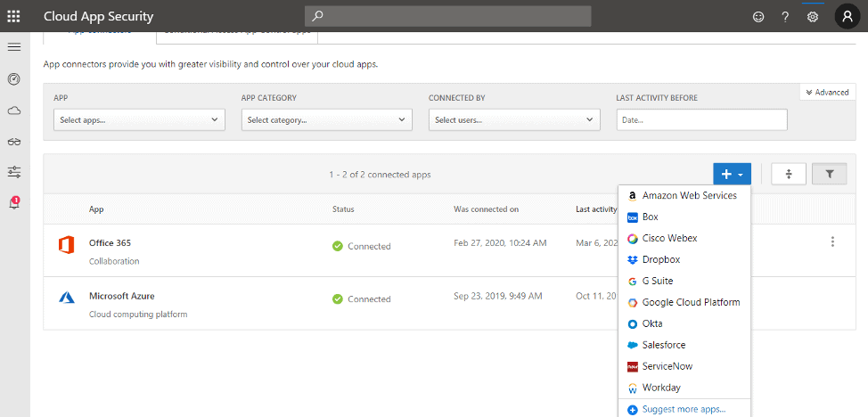Choose G Suite from the menu
The height and width of the screenshot is (417, 868).
pos(684,281)
